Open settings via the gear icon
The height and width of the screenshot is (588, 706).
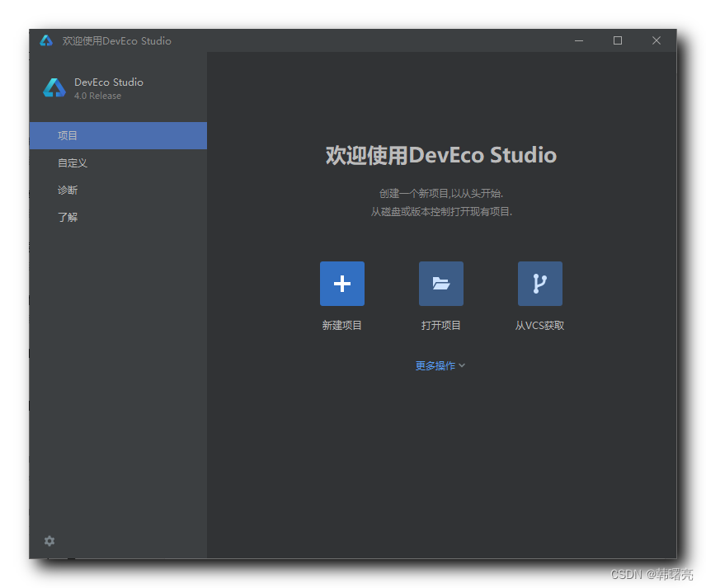(x=49, y=541)
